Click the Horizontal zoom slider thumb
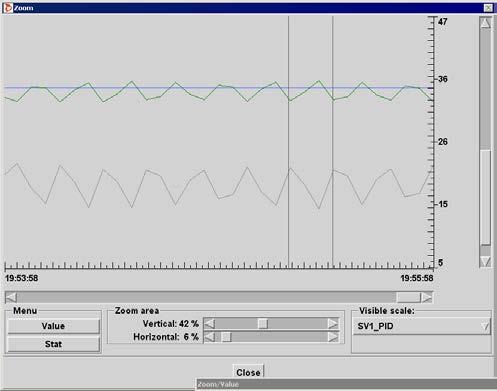 pyautogui.click(x=226, y=337)
